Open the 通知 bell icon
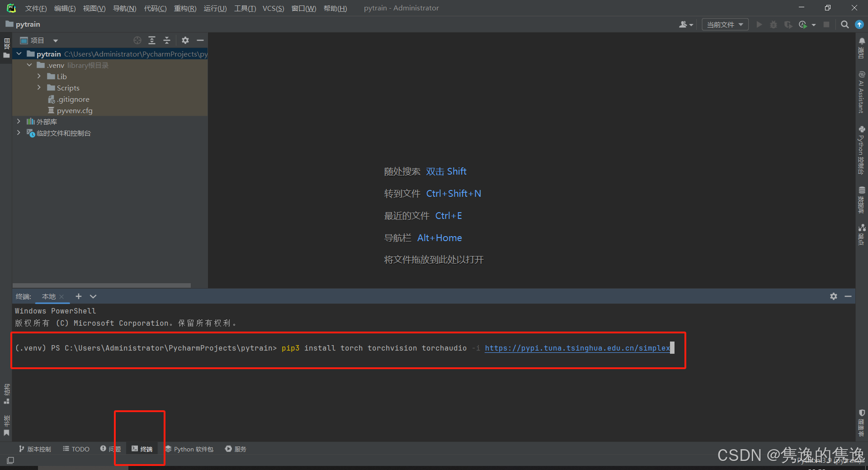Viewport: 868px width, 470px height. [862, 41]
